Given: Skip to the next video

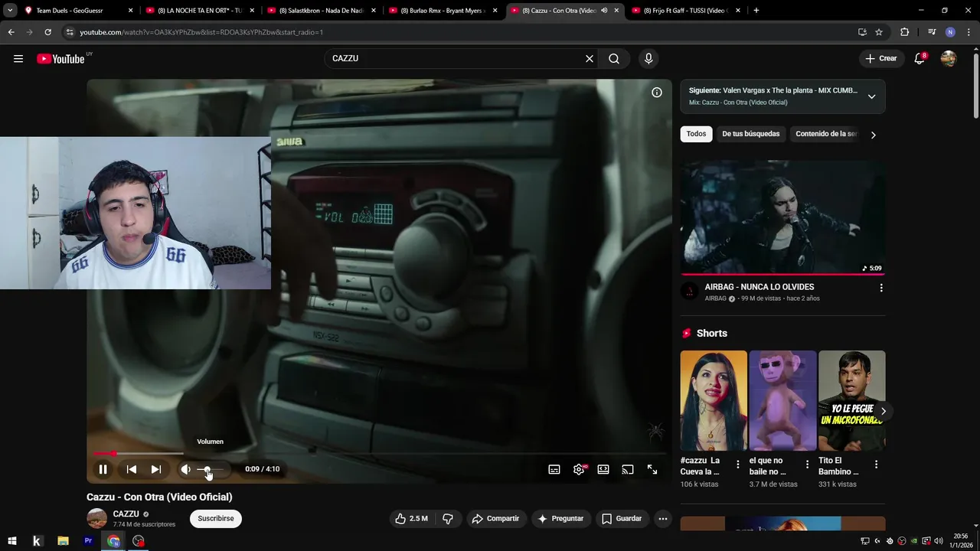Looking at the screenshot, I should 156,469.
